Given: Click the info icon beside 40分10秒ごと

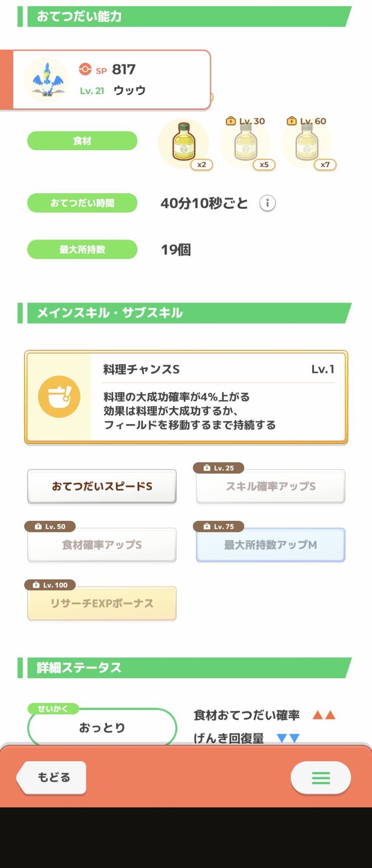Looking at the screenshot, I should [267, 203].
